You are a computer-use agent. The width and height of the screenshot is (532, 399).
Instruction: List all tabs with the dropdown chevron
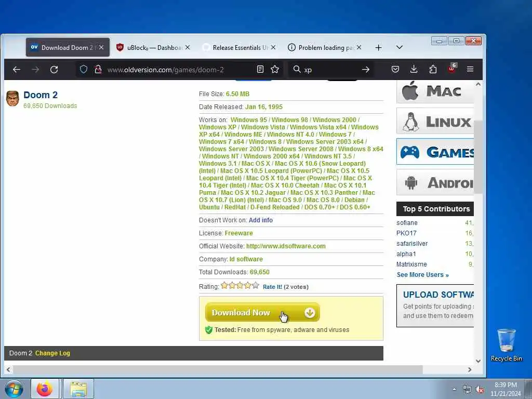(x=400, y=47)
